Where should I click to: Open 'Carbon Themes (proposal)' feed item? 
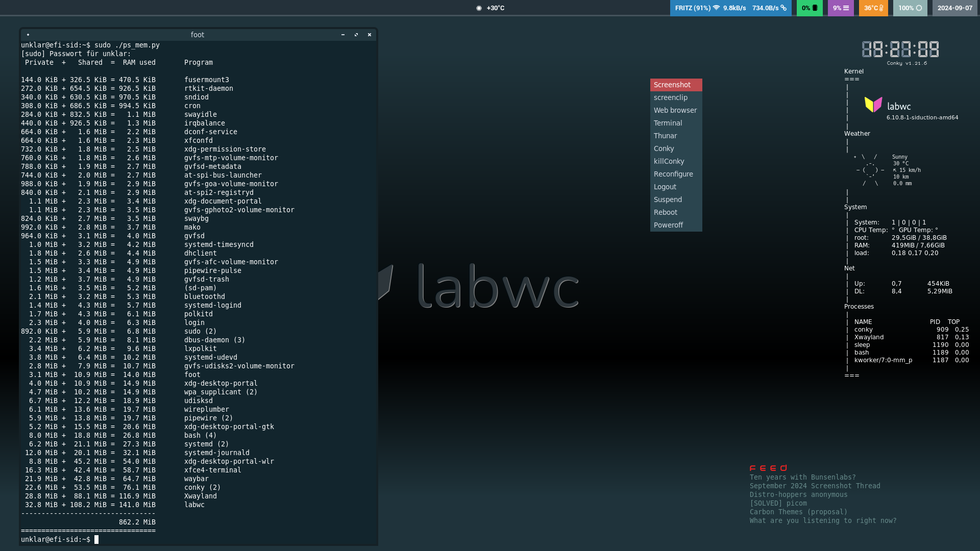pos(798,512)
